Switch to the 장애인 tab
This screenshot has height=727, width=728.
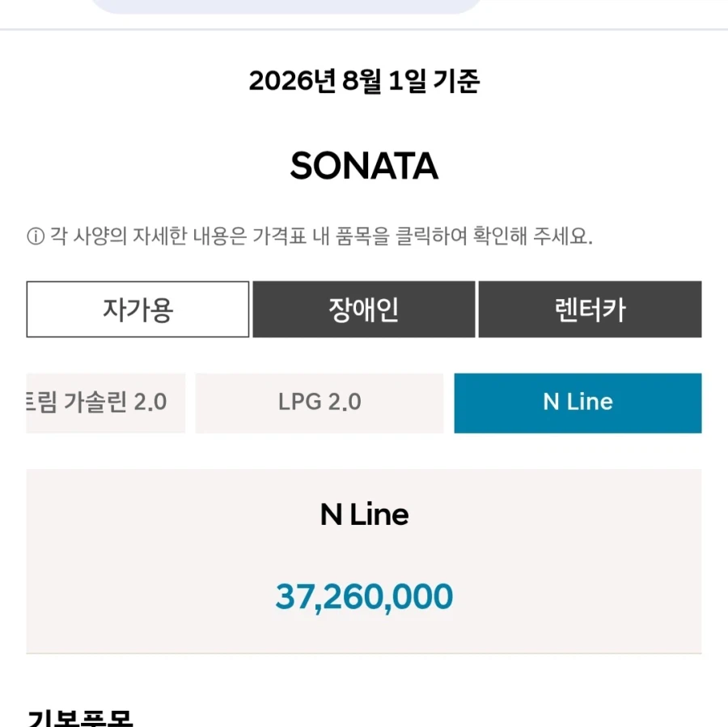coord(364,309)
